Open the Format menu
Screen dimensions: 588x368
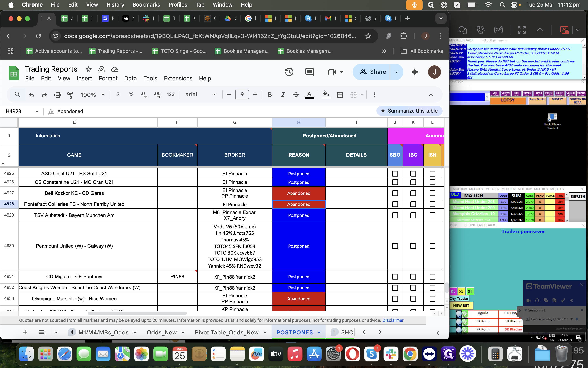[108, 78]
